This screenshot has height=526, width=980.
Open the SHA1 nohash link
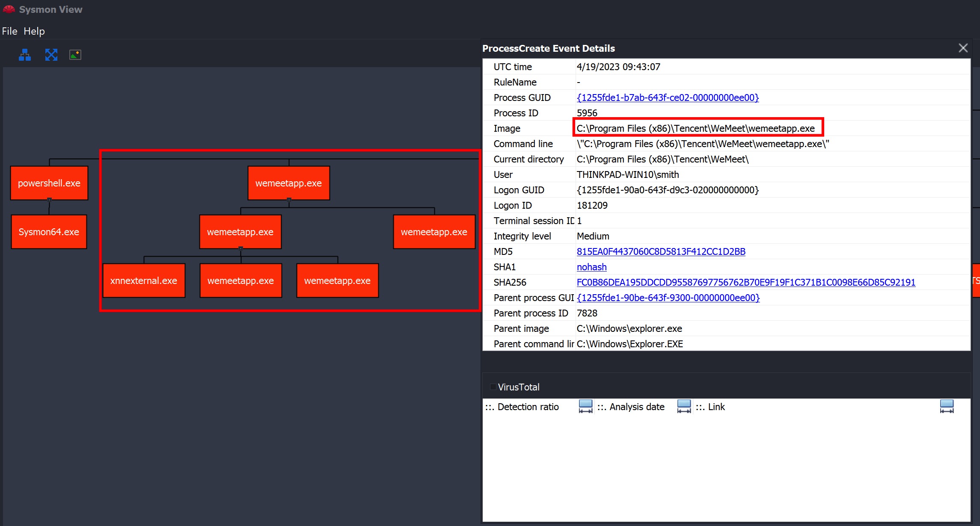click(591, 267)
